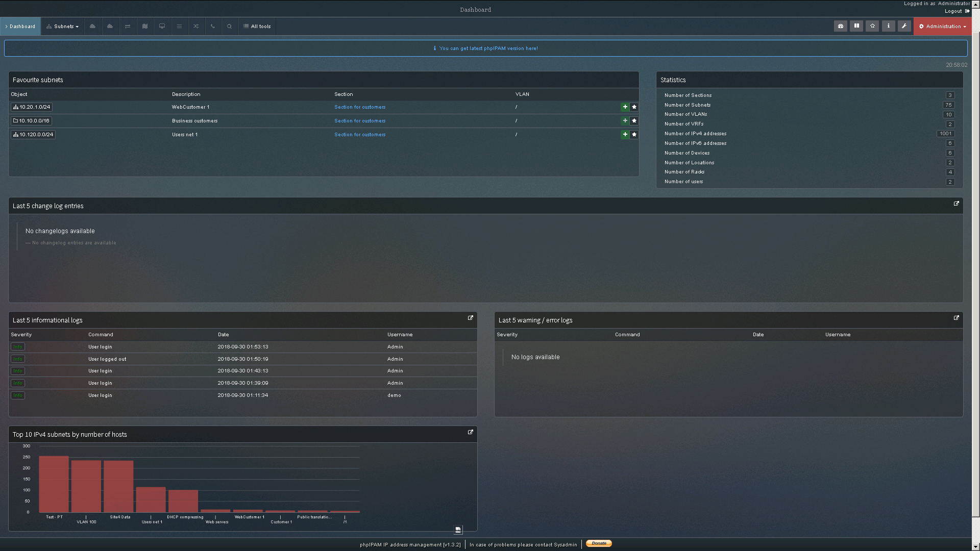Expand the Subnets dropdown menu
980x551 pixels.
(62, 27)
